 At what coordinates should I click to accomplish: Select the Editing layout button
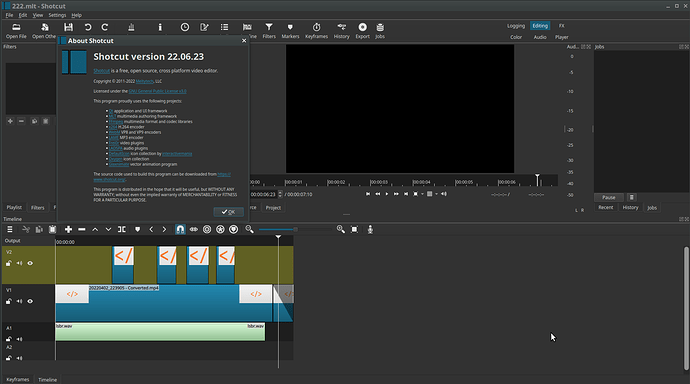click(540, 26)
